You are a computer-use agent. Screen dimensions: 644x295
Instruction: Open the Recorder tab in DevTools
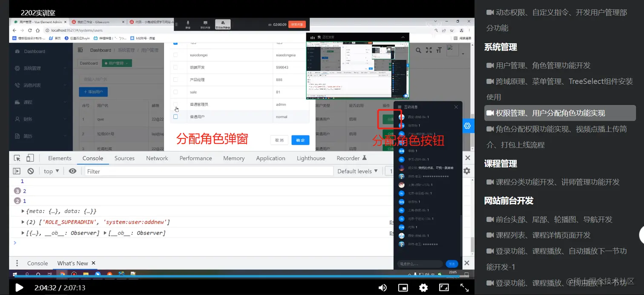(x=352, y=158)
